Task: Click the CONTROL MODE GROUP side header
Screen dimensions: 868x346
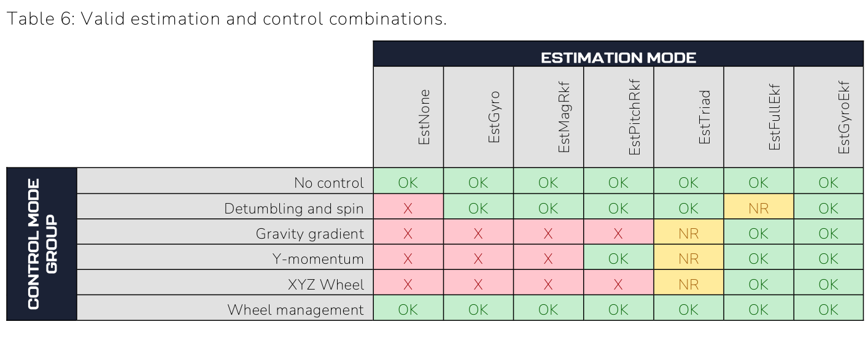Action: pyautogui.click(x=42, y=244)
